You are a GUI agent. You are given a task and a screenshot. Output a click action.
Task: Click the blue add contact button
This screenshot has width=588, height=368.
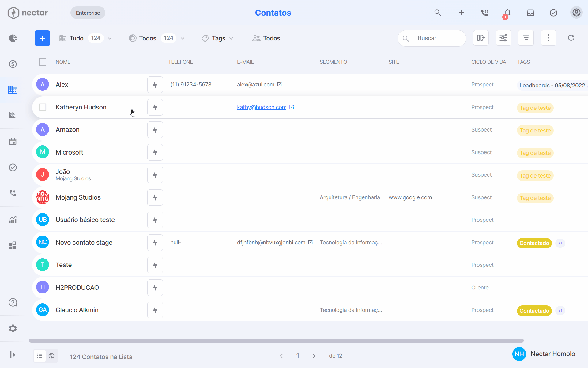pos(42,38)
